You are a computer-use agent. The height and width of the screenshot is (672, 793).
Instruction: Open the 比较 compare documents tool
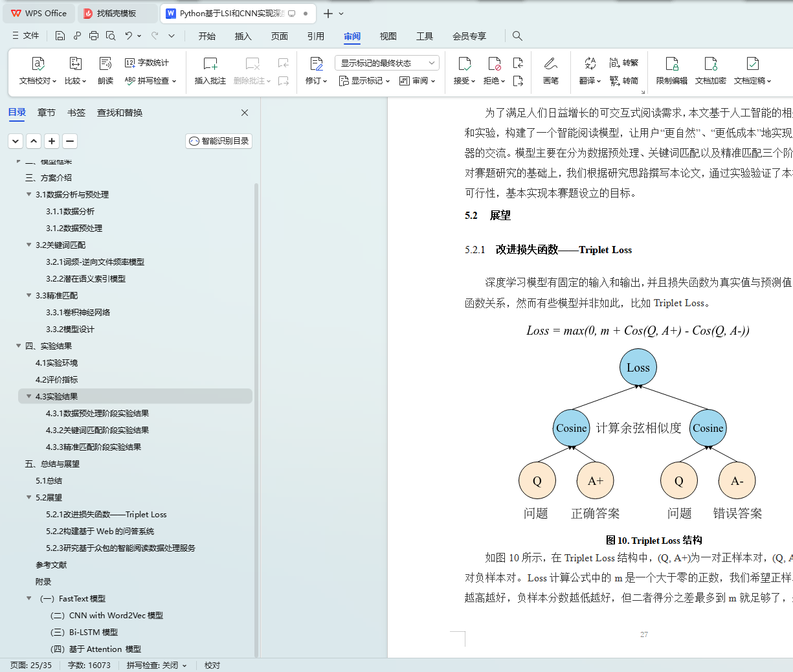click(75, 71)
